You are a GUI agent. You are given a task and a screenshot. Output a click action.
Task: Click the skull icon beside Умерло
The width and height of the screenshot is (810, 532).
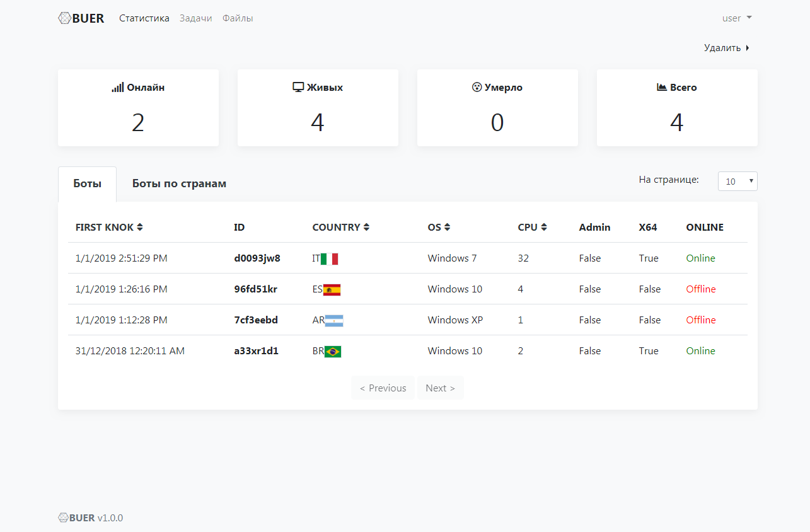(477, 88)
